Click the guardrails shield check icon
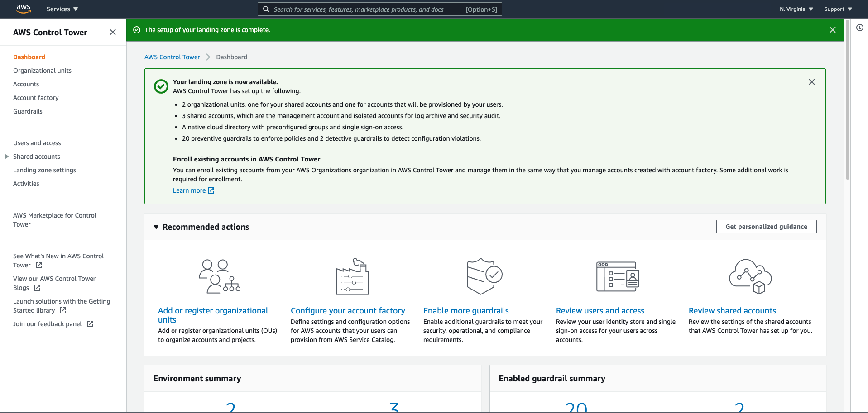868x413 pixels. 484,276
